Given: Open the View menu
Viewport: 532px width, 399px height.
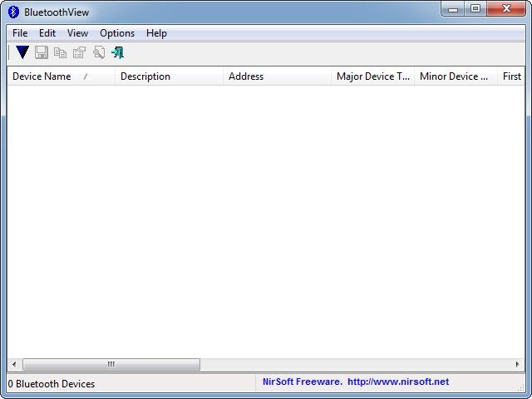Looking at the screenshot, I should coord(77,33).
